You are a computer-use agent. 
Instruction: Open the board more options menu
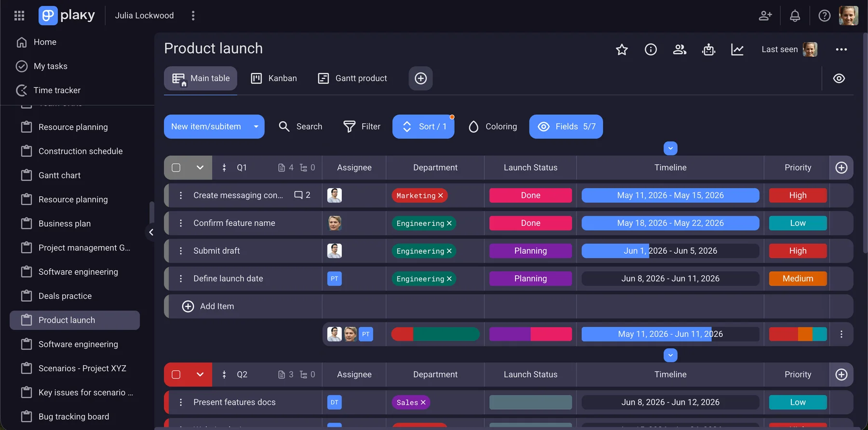tap(841, 49)
